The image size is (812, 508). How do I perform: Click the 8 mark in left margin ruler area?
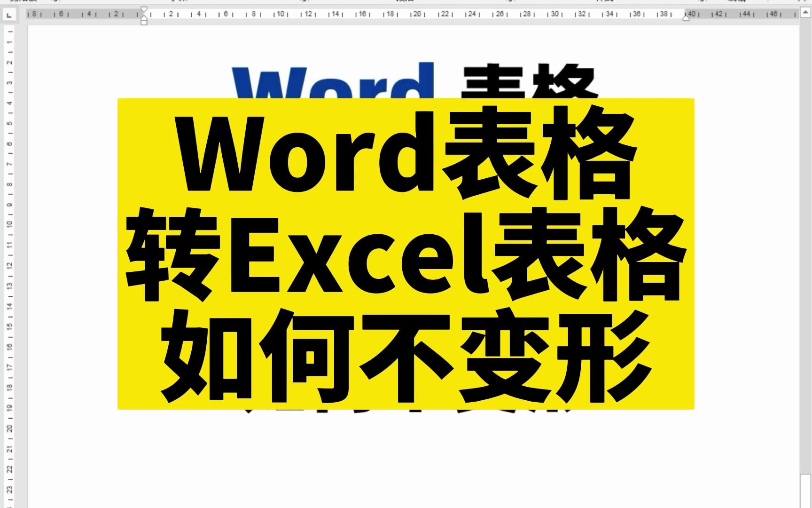pyautogui.click(x=34, y=14)
